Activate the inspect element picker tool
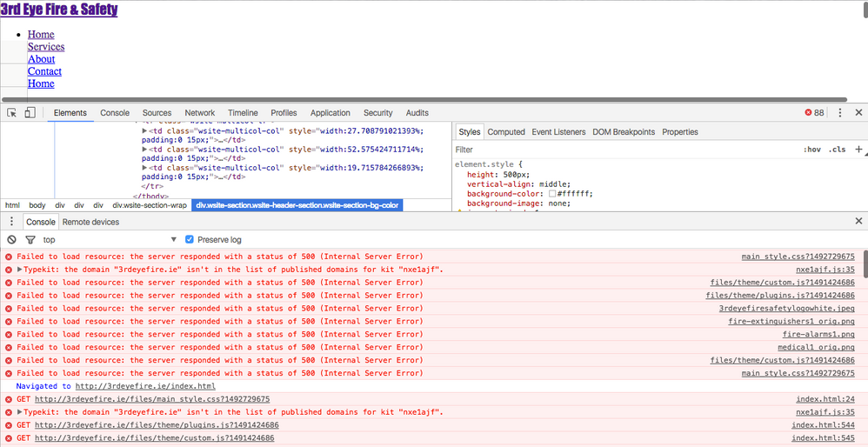Image resolution: width=868 pixels, height=447 pixels. (x=12, y=113)
